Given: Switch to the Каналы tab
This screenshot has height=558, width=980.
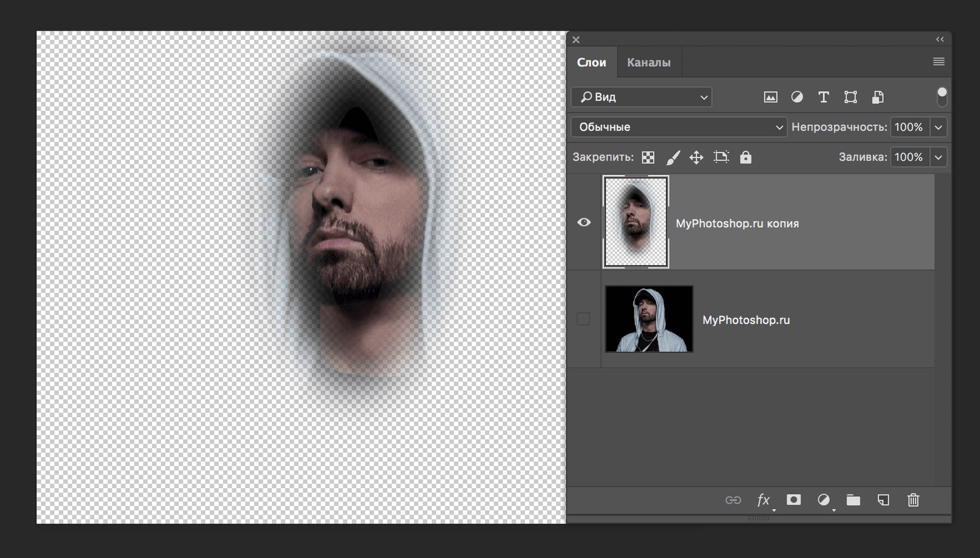Looking at the screenshot, I should pos(649,62).
